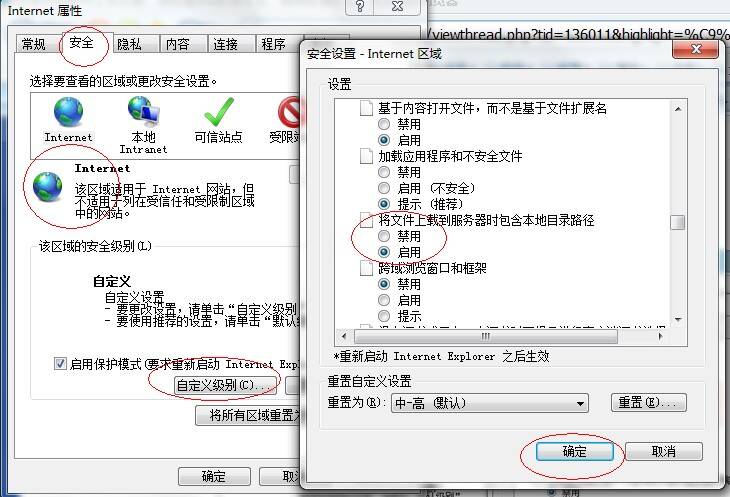Select the Internet zone globe icon
This screenshot has height=497, width=730.
[x=68, y=112]
